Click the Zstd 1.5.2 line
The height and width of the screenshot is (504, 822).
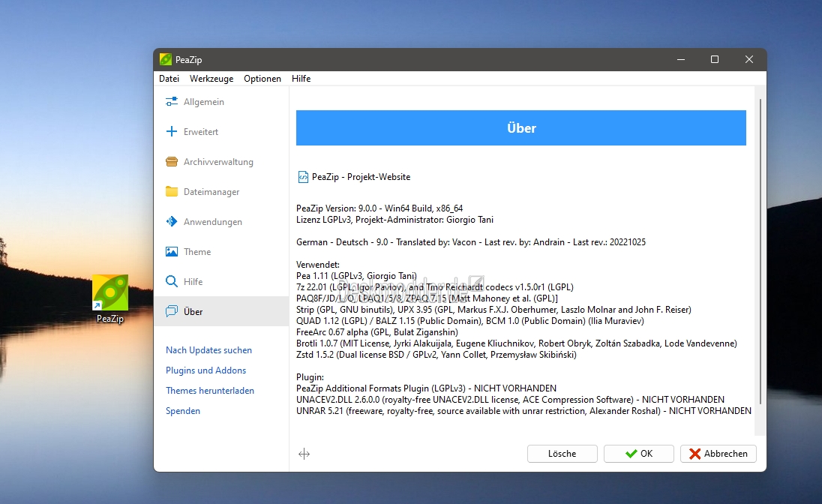point(436,355)
